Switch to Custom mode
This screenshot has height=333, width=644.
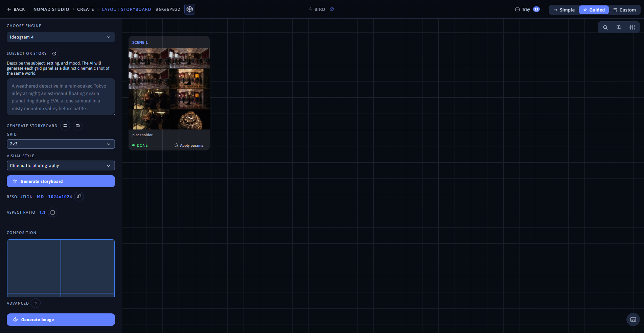[624, 10]
